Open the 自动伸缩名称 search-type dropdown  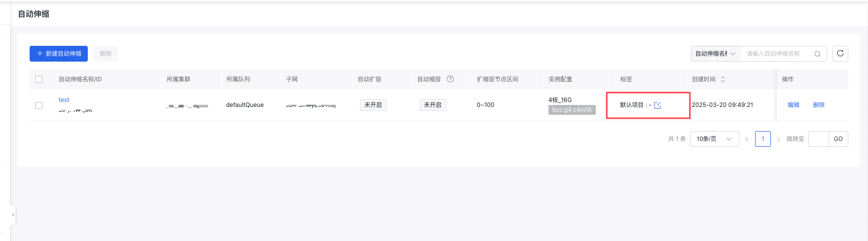click(716, 54)
